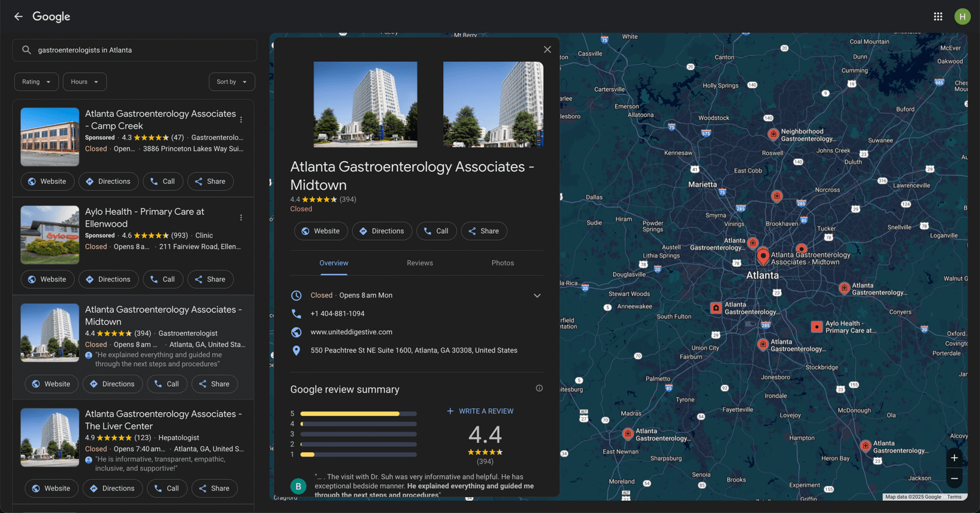Open the Hours filter dropdown
The image size is (980, 513).
coord(85,82)
